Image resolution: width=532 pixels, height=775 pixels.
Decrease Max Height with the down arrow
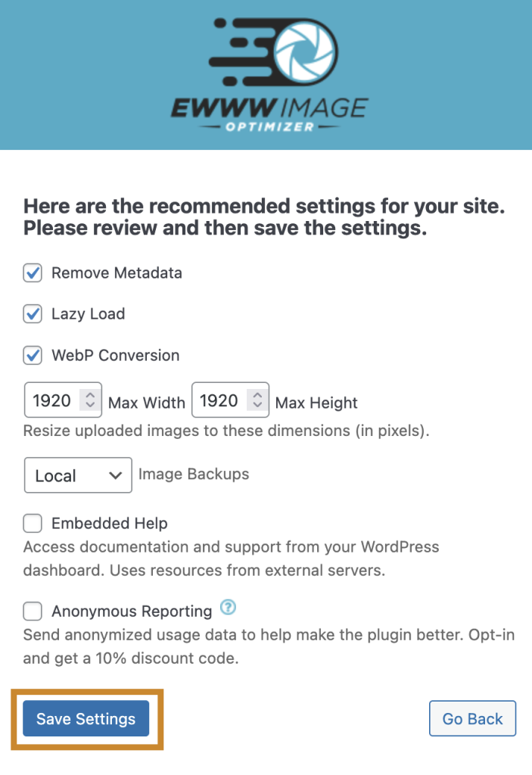[257, 406]
